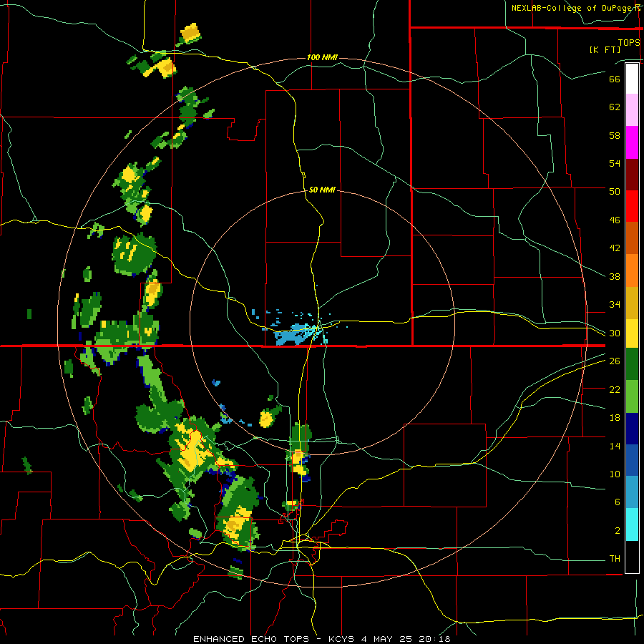The width and height of the screenshot is (644, 644).
Task: Click the "10" scale label
Action: (x=615, y=474)
